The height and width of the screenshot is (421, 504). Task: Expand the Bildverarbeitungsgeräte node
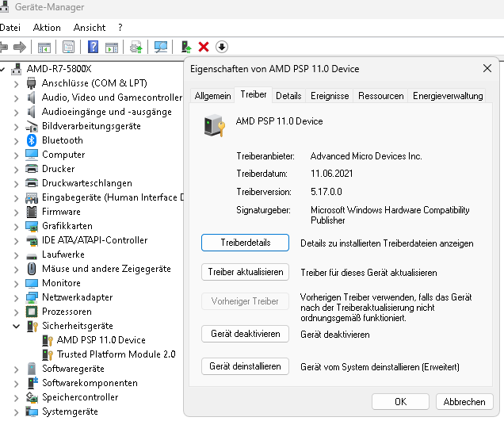click(x=17, y=127)
